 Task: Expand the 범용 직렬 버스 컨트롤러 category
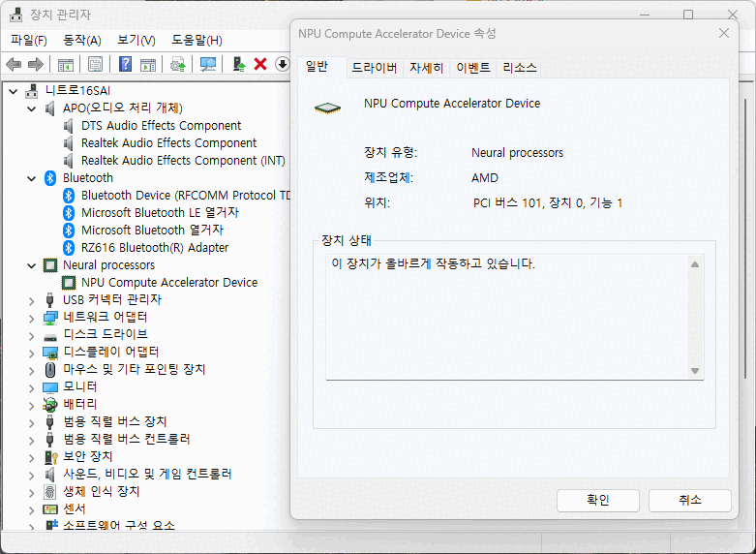32,440
